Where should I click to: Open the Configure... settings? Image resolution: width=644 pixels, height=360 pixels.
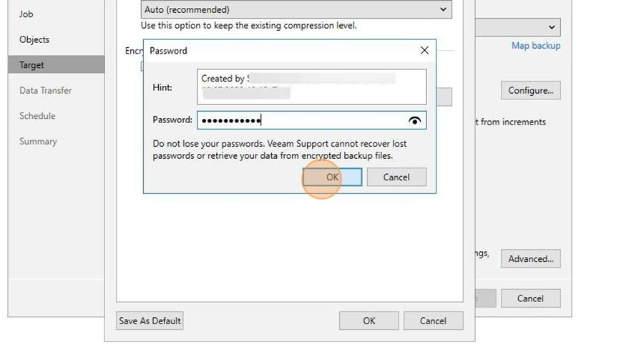[x=531, y=90]
